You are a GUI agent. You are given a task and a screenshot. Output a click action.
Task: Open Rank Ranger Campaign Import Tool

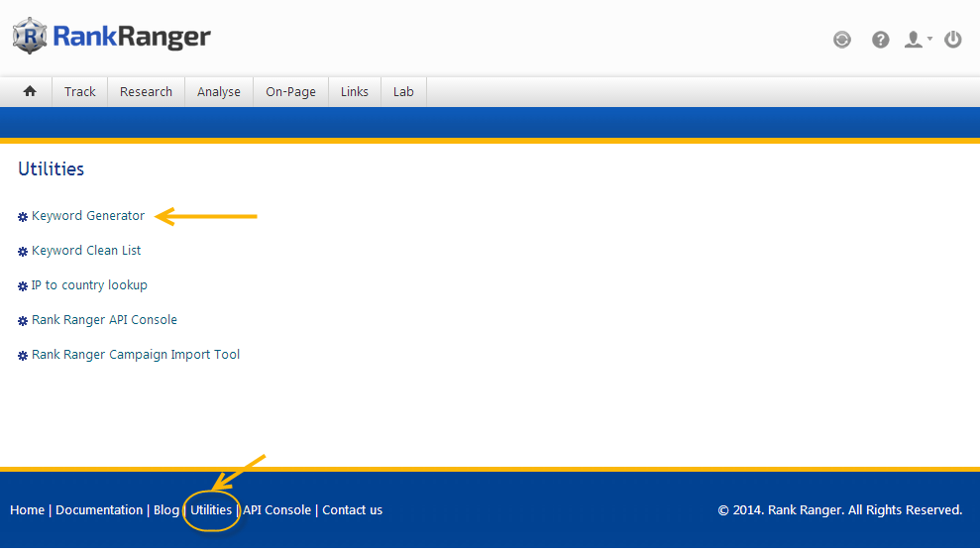[136, 354]
